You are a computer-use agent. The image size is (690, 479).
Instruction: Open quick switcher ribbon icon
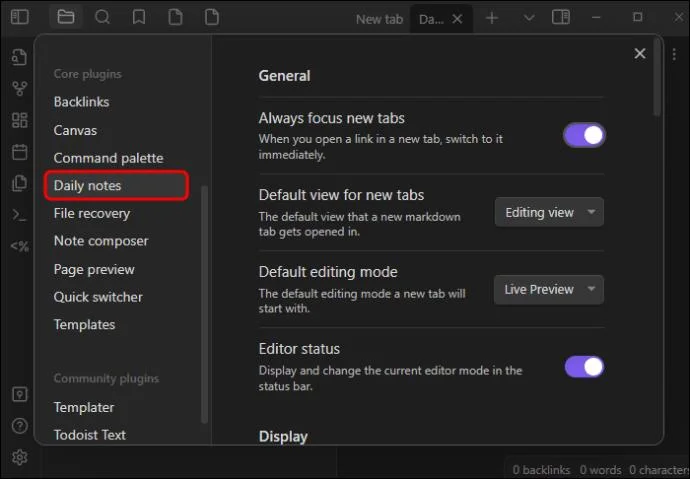pos(19,57)
